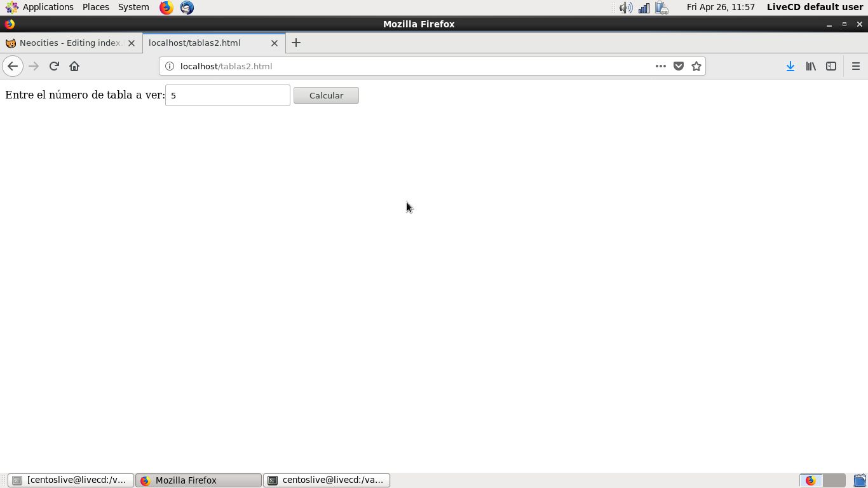
Task: Save page to Pocket
Action: pyautogui.click(x=679, y=66)
